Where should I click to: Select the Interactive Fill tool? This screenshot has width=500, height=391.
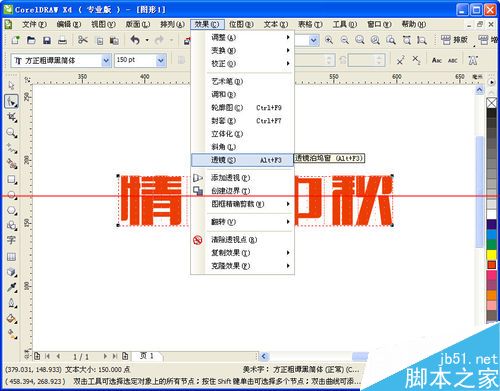[12, 334]
